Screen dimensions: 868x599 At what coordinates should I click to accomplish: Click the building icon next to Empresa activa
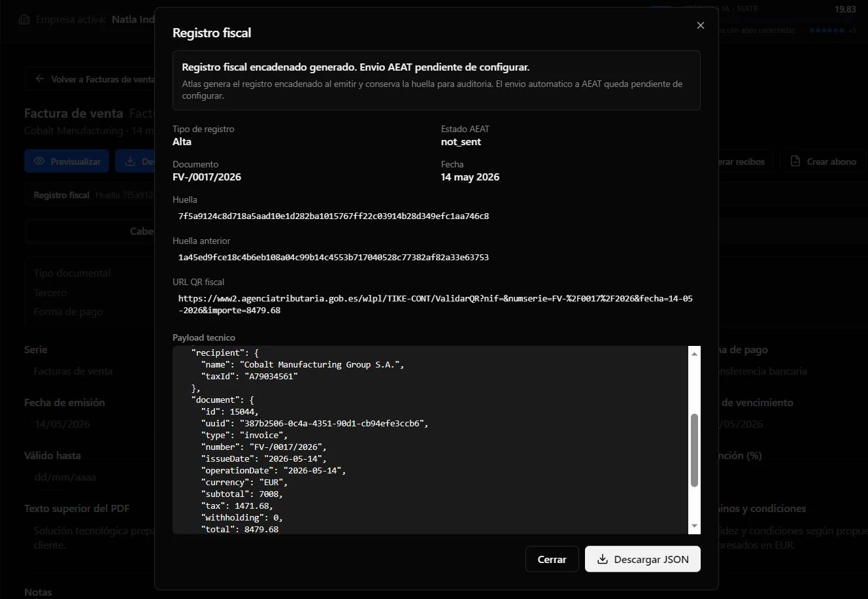click(x=24, y=20)
